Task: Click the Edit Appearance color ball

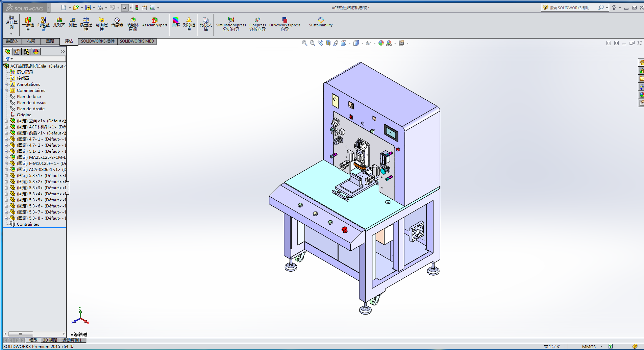Action: coord(381,43)
